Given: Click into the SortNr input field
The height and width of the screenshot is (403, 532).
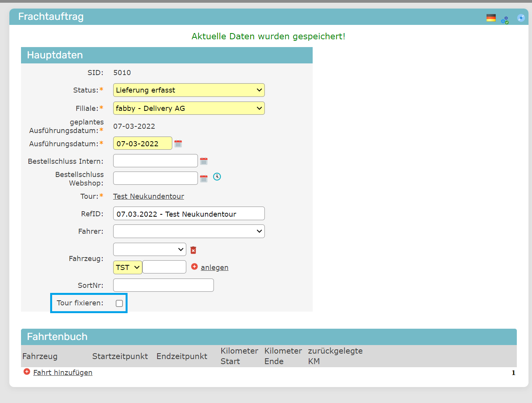Looking at the screenshot, I should (x=163, y=285).
